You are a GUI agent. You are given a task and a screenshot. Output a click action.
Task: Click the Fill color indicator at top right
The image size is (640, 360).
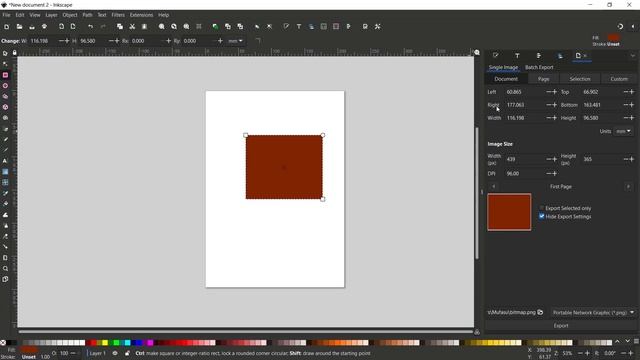[614, 38]
